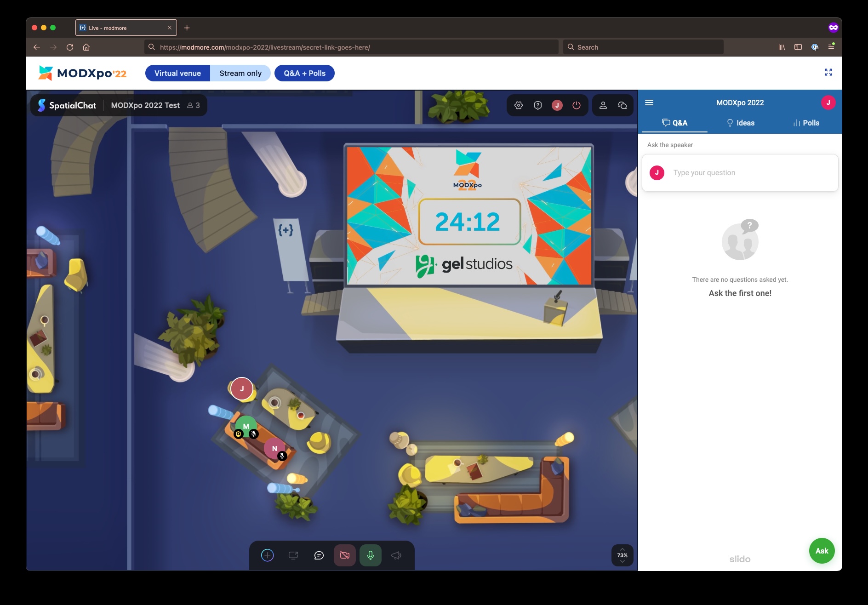Select participant M avatar in the room
Image resolution: width=868 pixels, height=605 pixels.
click(246, 426)
